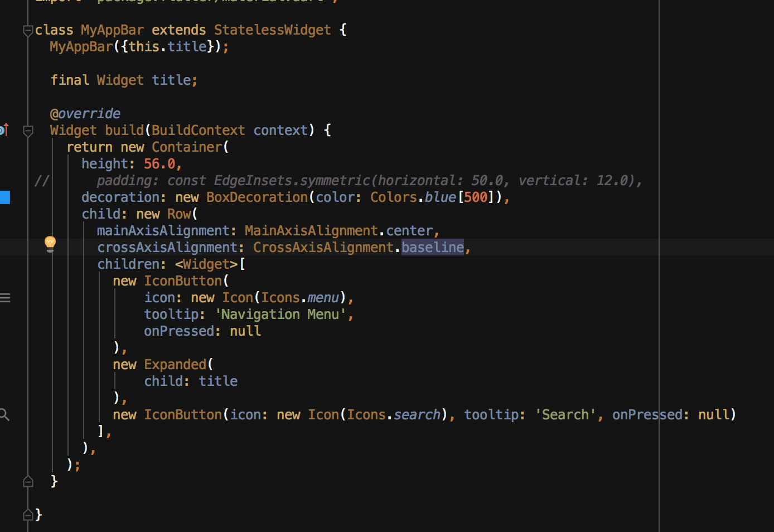Viewport: 774px width, 532px height.
Task: Click the commented-out padding line
Action: [x=368, y=180]
